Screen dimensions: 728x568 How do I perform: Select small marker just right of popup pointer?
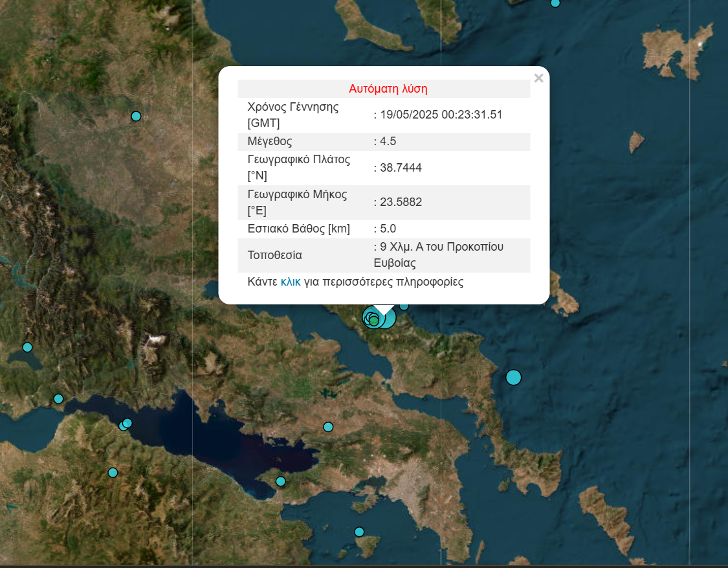click(x=404, y=306)
